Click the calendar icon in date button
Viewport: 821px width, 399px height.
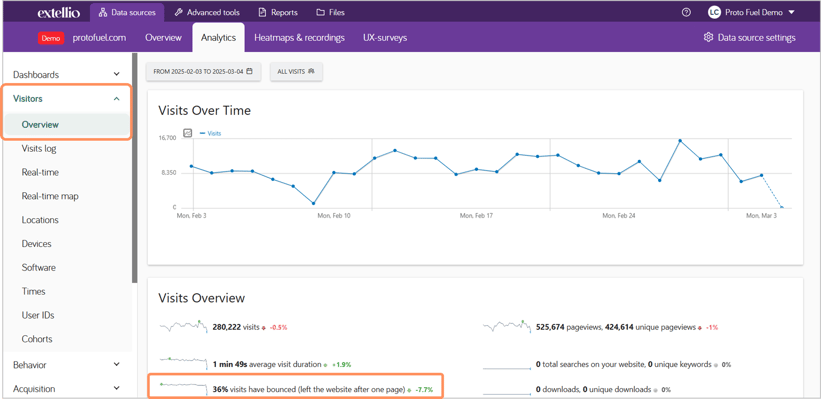point(249,71)
